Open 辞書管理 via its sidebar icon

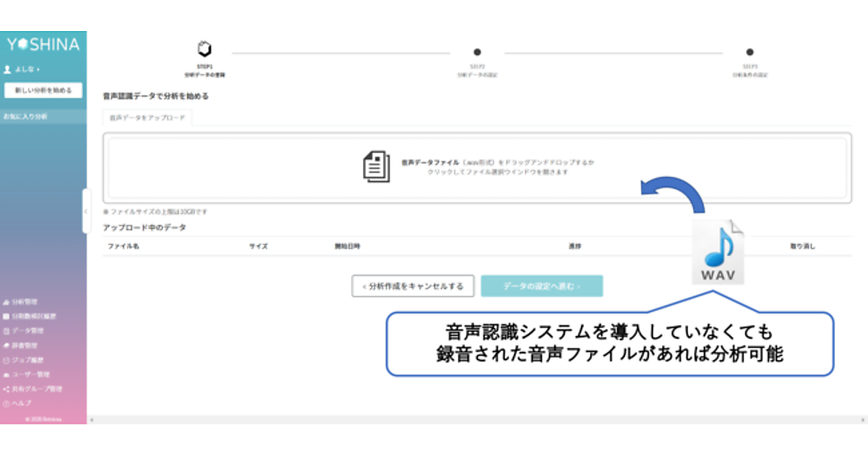(x=7, y=345)
